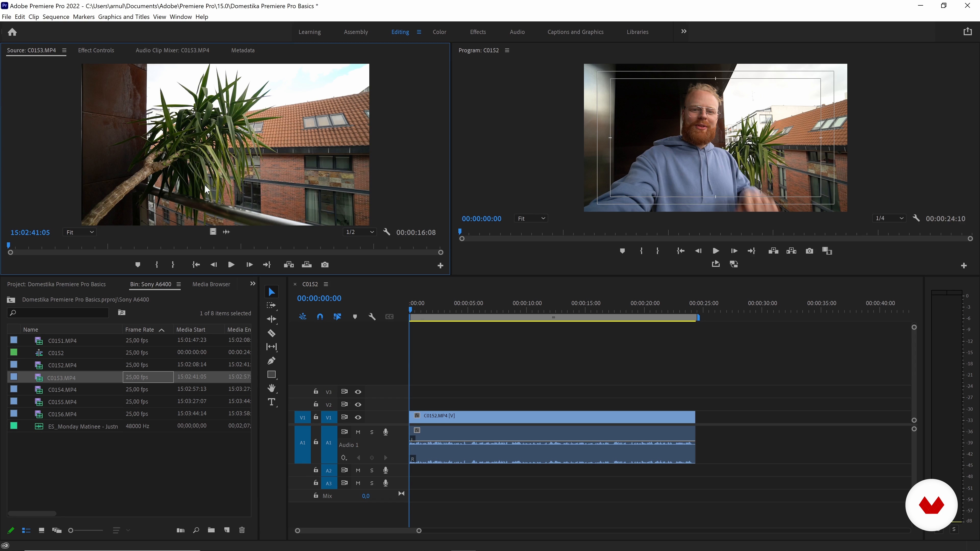This screenshot has width=980, height=551.
Task: Open the Sequence menu
Action: pos(56,17)
